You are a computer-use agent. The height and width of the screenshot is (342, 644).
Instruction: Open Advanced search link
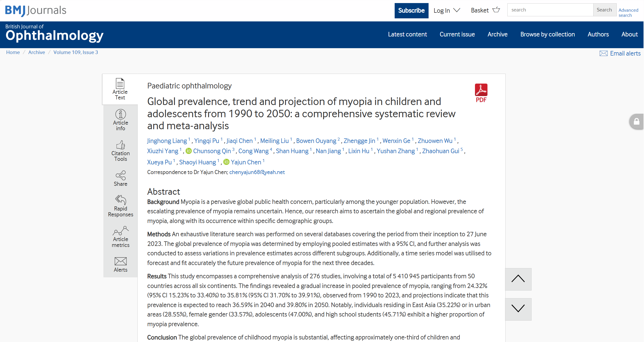(x=628, y=12)
